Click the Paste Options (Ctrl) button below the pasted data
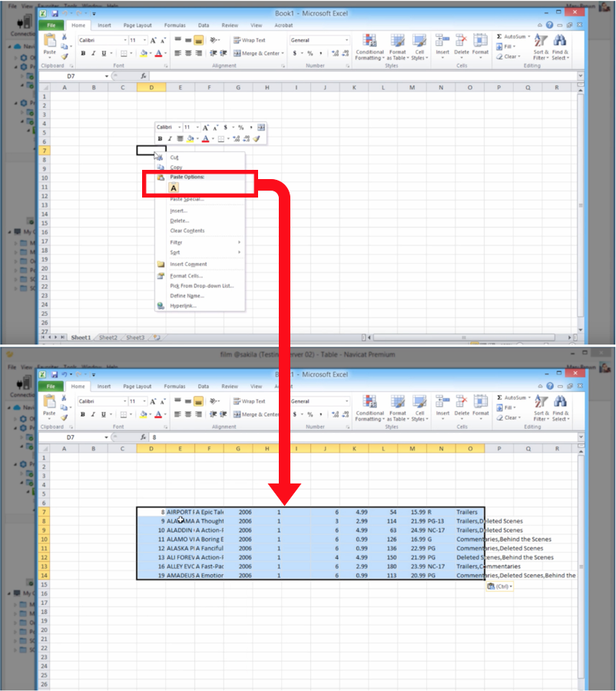616x691 pixels. [x=500, y=586]
